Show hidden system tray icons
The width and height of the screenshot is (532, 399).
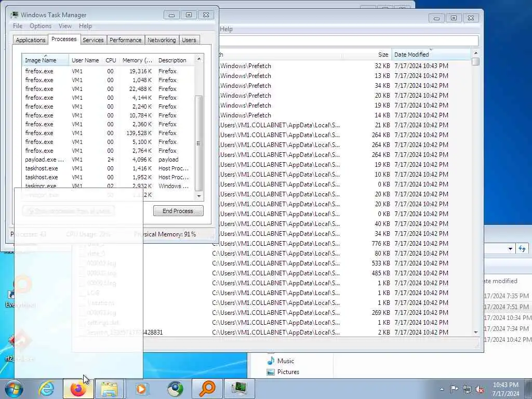[442, 389]
